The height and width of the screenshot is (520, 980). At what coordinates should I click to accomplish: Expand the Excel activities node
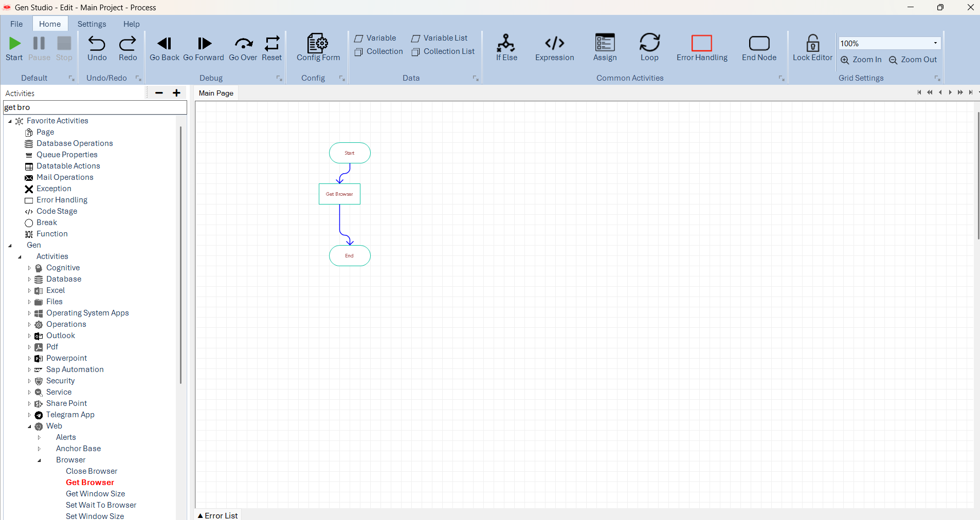29,290
